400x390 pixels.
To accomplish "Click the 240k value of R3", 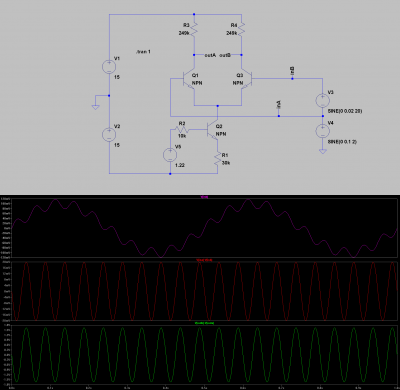I will point(184,33).
